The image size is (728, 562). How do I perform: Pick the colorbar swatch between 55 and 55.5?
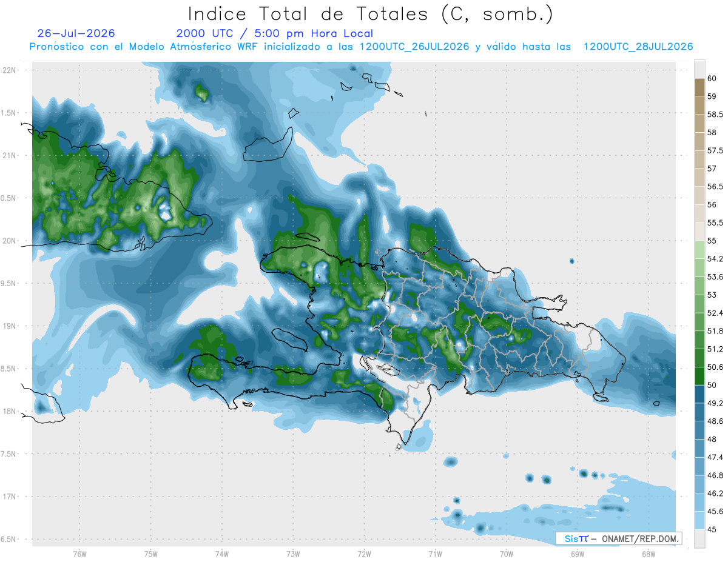coord(699,232)
